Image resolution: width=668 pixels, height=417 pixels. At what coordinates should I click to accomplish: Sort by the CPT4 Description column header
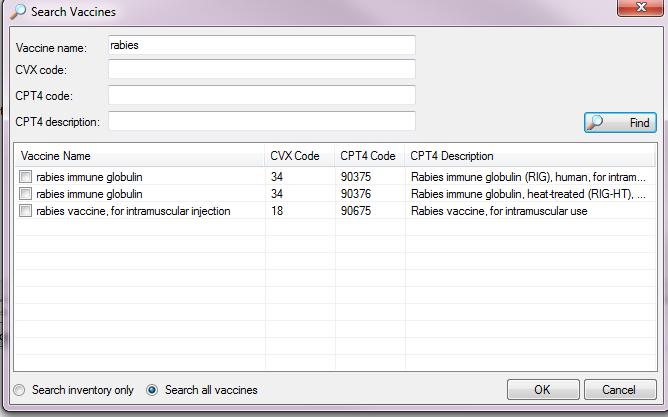[x=530, y=156]
